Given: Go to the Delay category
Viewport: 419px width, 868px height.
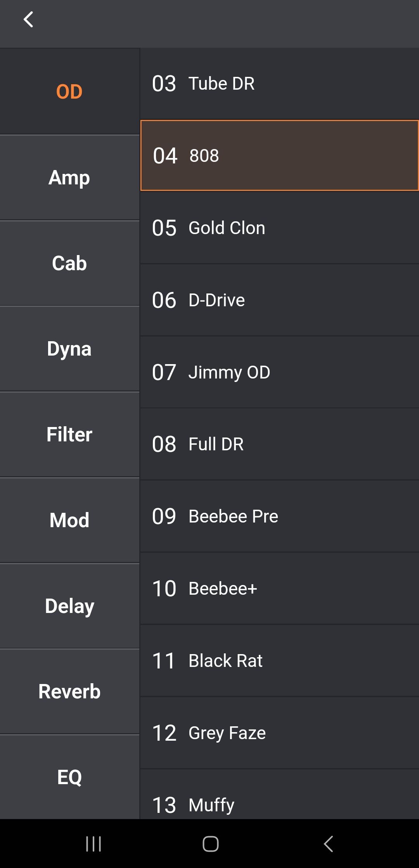Looking at the screenshot, I should [x=69, y=606].
